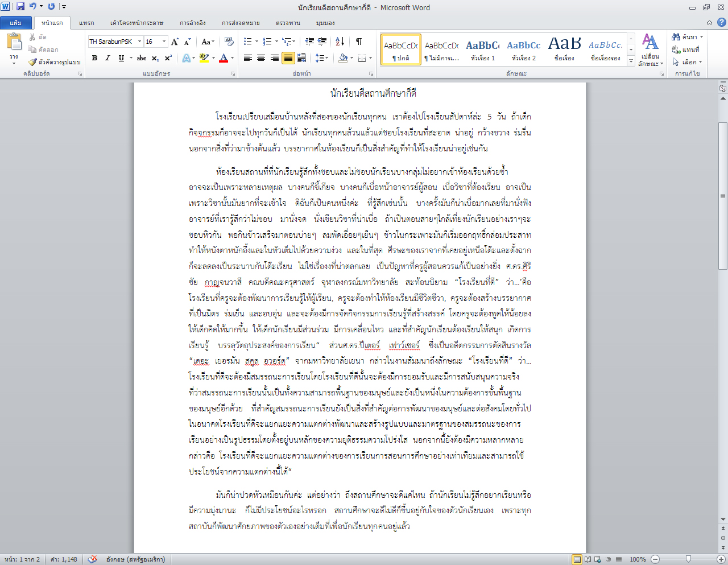728x565 pixels.
Task: Expand the numbered list options arrow
Action: (x=277, y=42)
